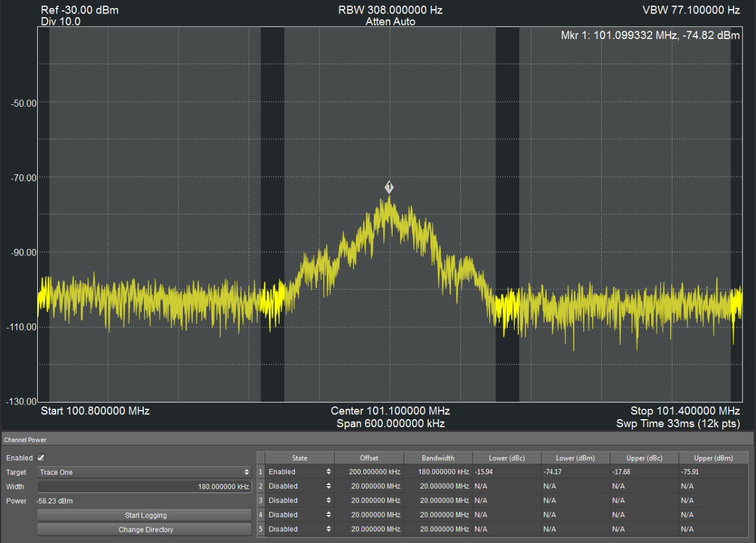Click the Start Logging button
The width and height of the screenshot is (756, 543).
tap(144, 516)
